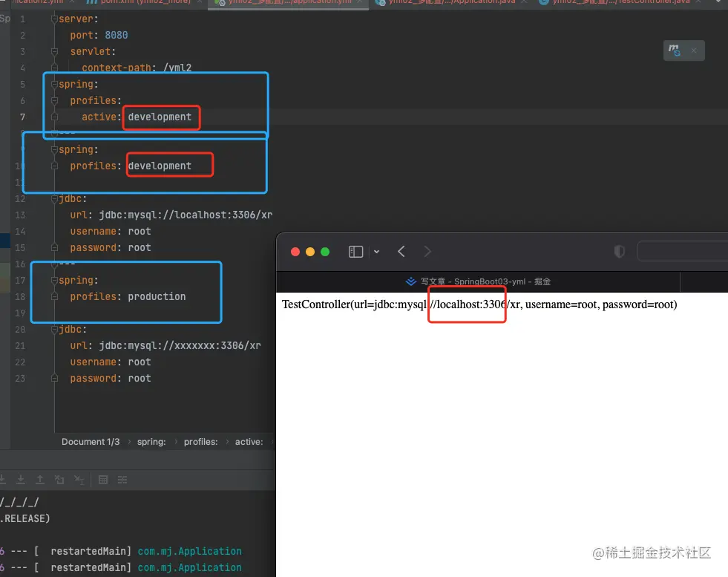
Task: Click the TestController output text in Safari
Action: pyautogui.click(x=479, y=304)
